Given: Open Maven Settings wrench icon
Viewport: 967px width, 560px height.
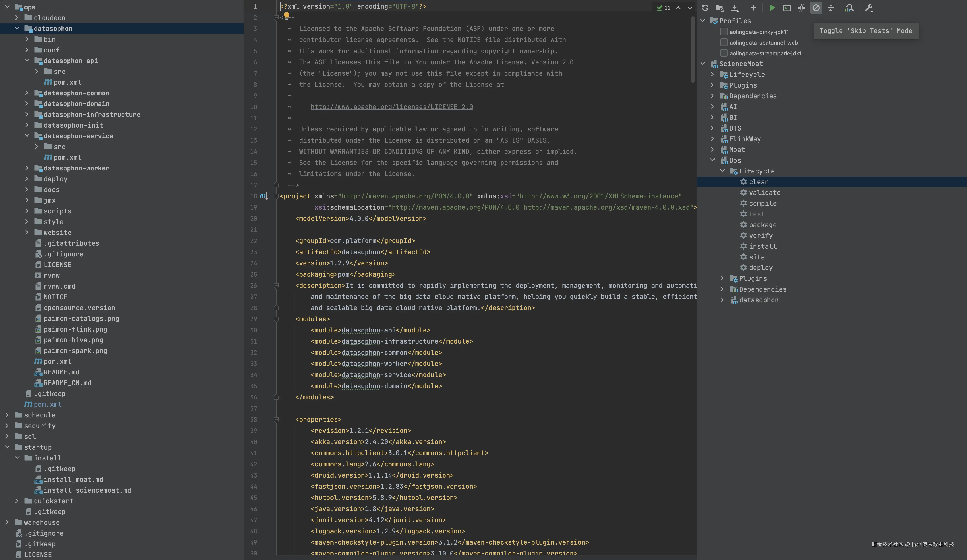Looking at the screenshot, I should pyautogui.click(x=869, y=8).
